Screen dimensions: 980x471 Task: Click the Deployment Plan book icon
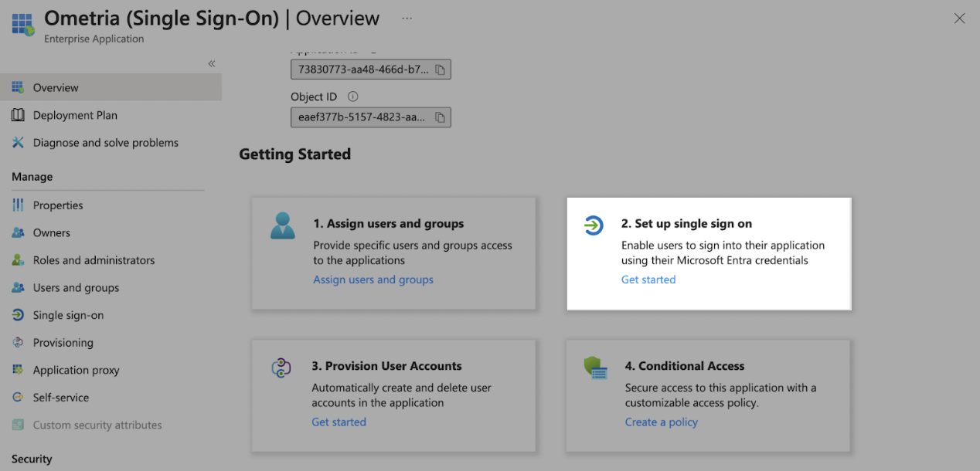coord(18,115)
